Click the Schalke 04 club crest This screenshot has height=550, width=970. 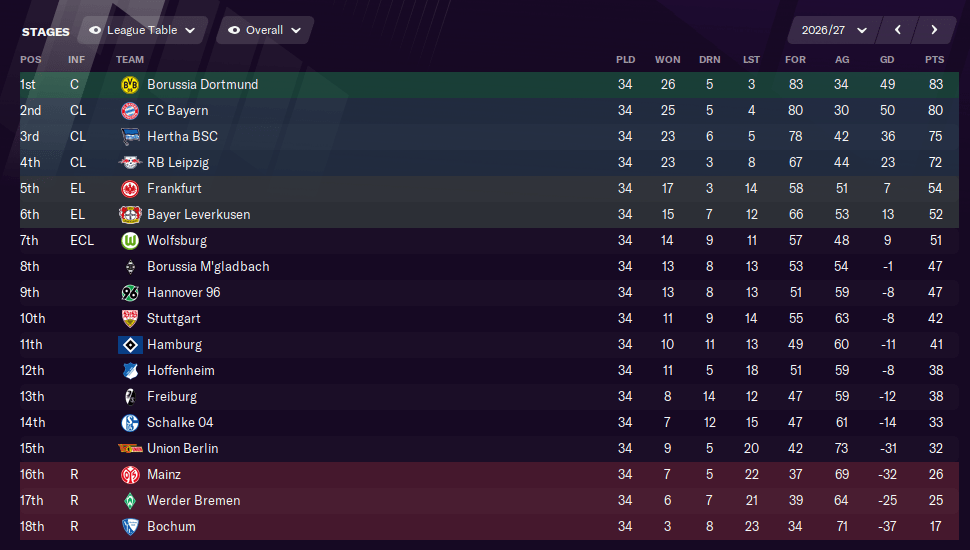130,423
